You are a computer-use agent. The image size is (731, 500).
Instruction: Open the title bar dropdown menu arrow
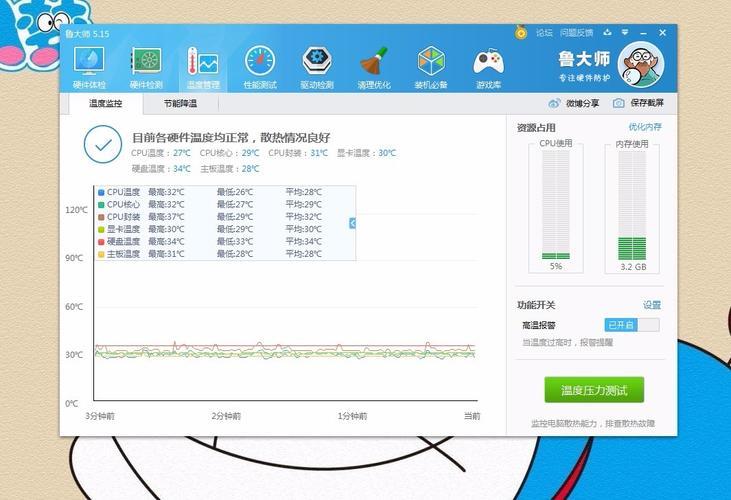pyautogui.click(x=625, y=32)
